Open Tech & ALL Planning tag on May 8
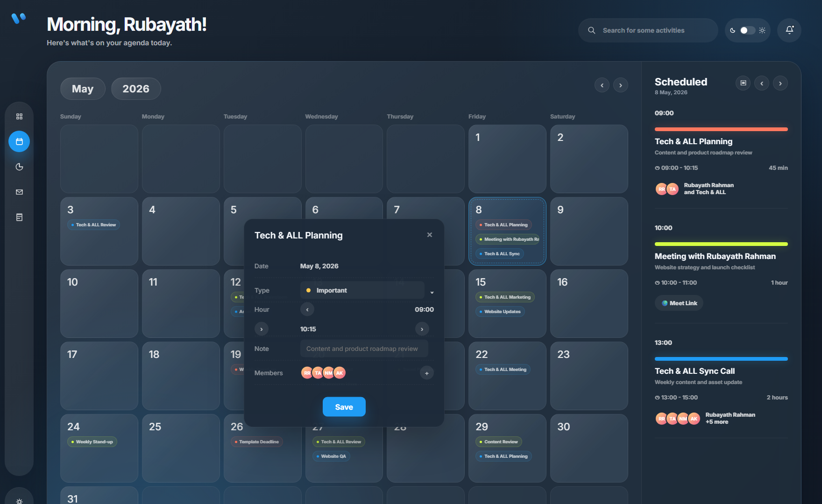822x504 pixels. 503,225
